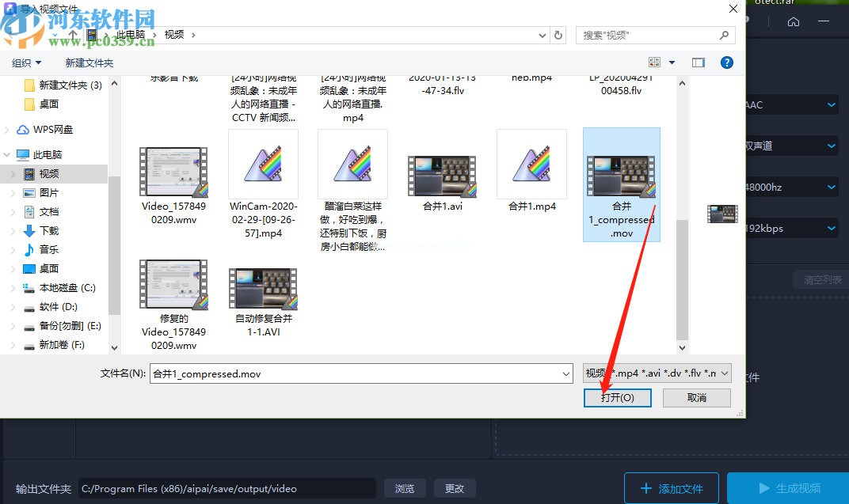
Task: Expand the 此电脑 tree node
Action: click(x=7, y=155)
